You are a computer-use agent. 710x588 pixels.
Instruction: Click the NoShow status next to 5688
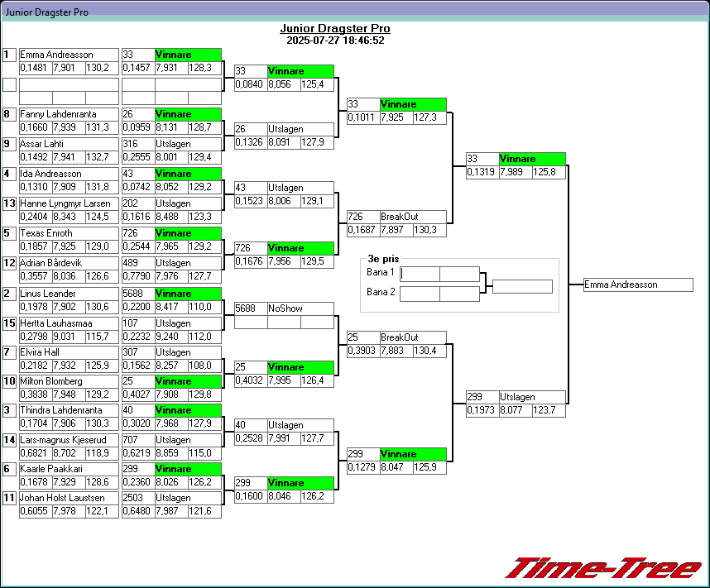300,308
